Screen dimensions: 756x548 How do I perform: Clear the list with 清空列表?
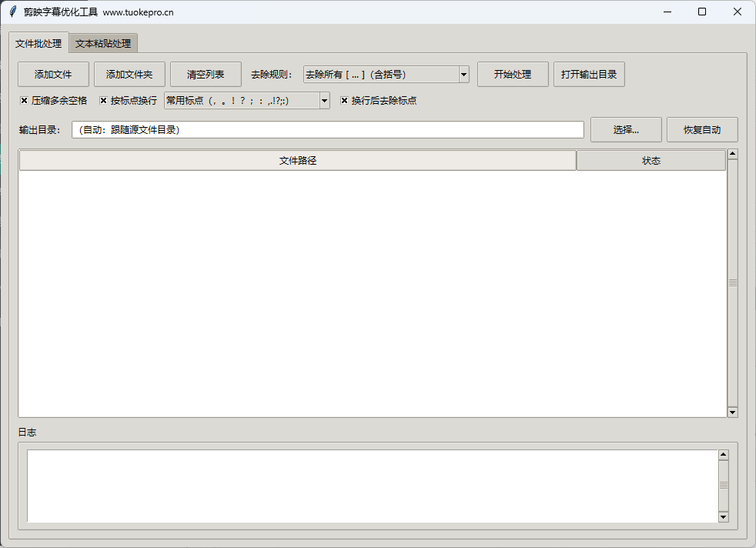(x=206, y=75)
